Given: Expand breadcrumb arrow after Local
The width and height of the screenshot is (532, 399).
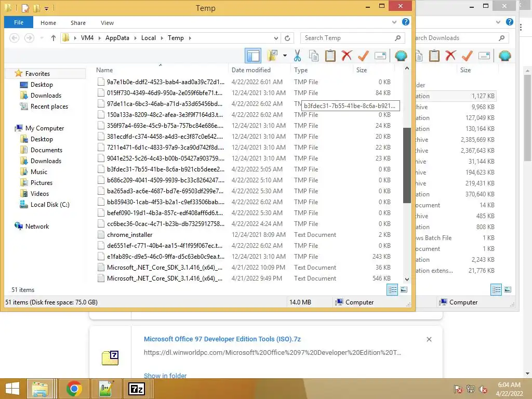Looking at the screenshot, I should point(162,38).
